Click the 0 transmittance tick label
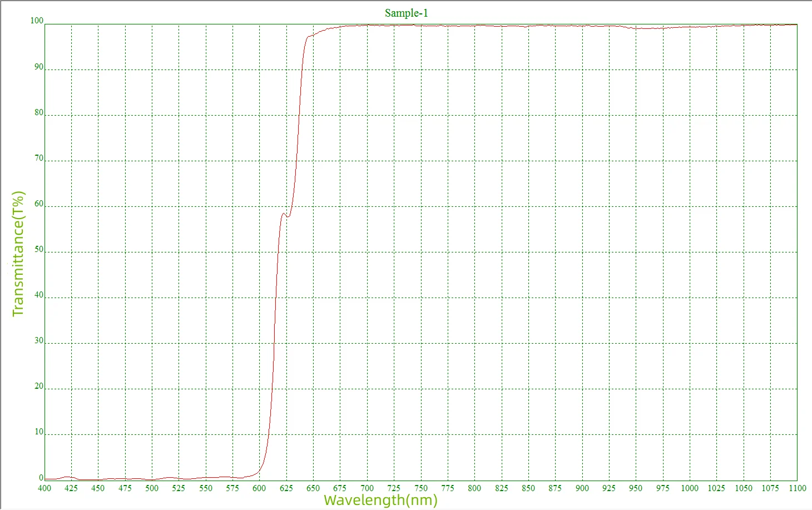The height and width of the screenshot is (510, 812). tap(41, 477)
